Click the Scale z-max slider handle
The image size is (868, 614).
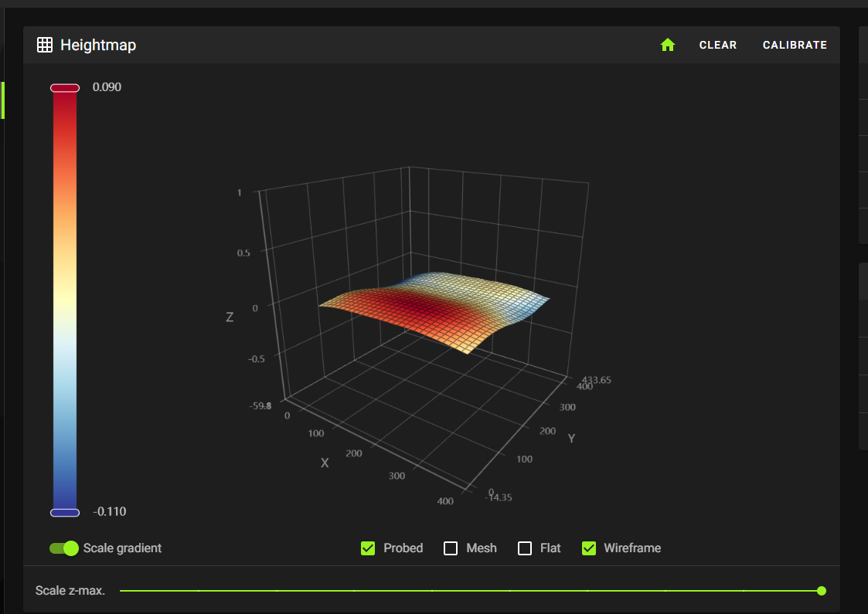click(822, 591)
